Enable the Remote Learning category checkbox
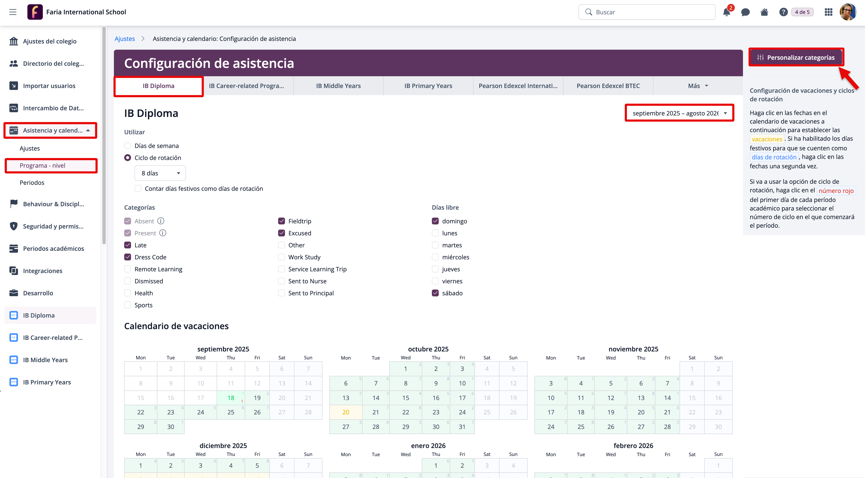868x478 pixels. tap(128, 269)
